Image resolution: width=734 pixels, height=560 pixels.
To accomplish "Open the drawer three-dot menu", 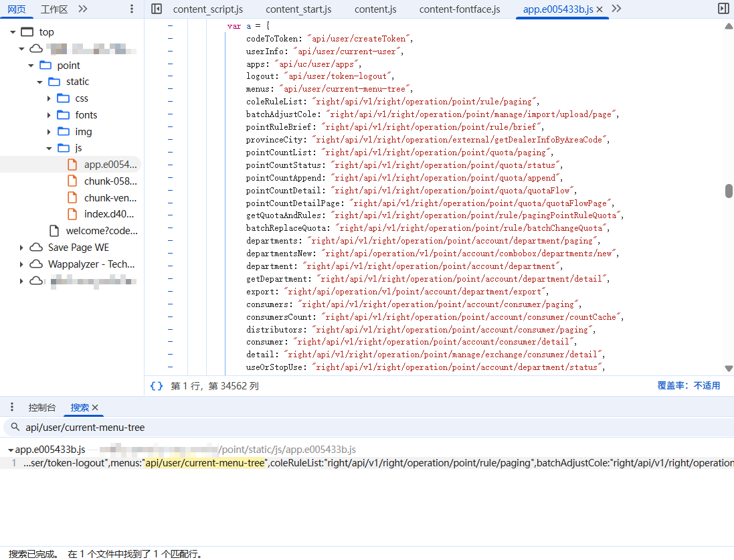I will [x=12, y=407].
